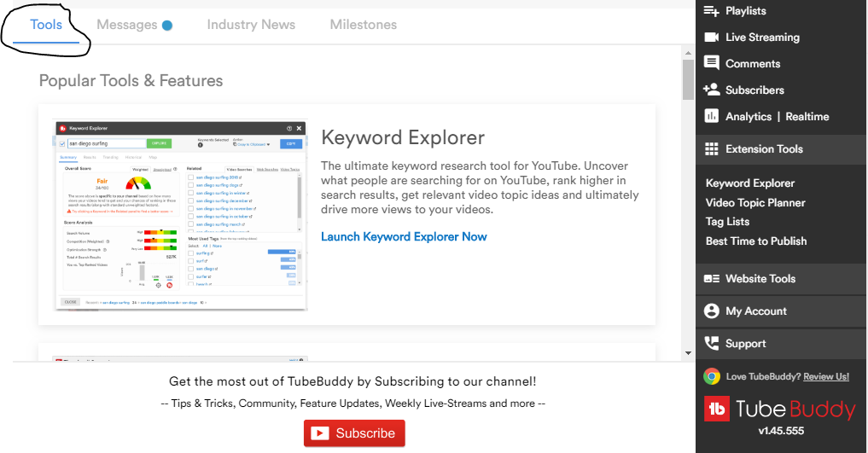Click the scrollbar up arrow

tap(688, 53)
